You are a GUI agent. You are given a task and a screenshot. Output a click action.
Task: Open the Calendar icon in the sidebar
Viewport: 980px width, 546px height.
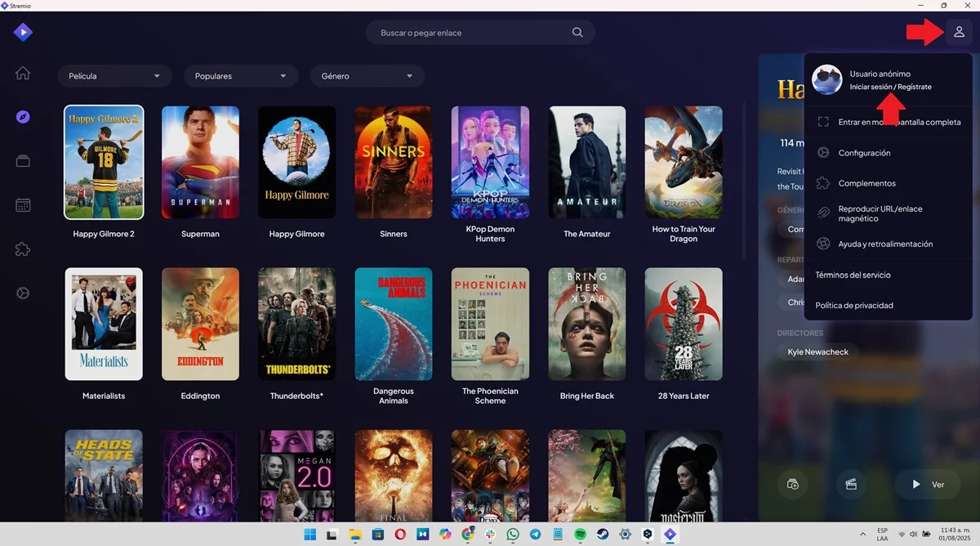(23, 205)
